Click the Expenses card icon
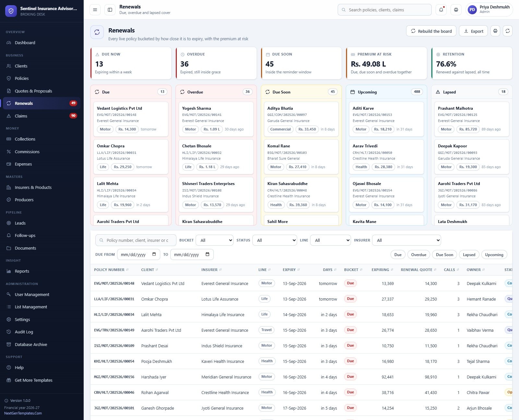This screenshot has height=420, width=519. [x=9, y=164]
